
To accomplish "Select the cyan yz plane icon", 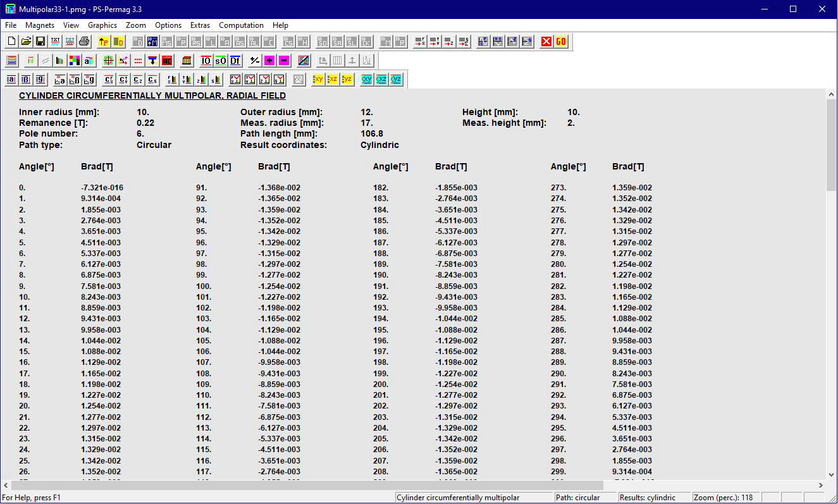I will tap(396, 80).
